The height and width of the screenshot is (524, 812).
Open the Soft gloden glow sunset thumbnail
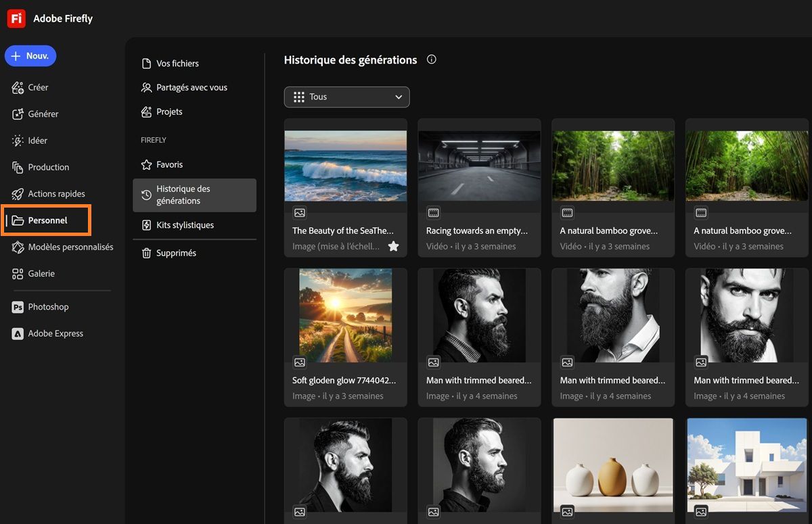(x=345, y=315)
